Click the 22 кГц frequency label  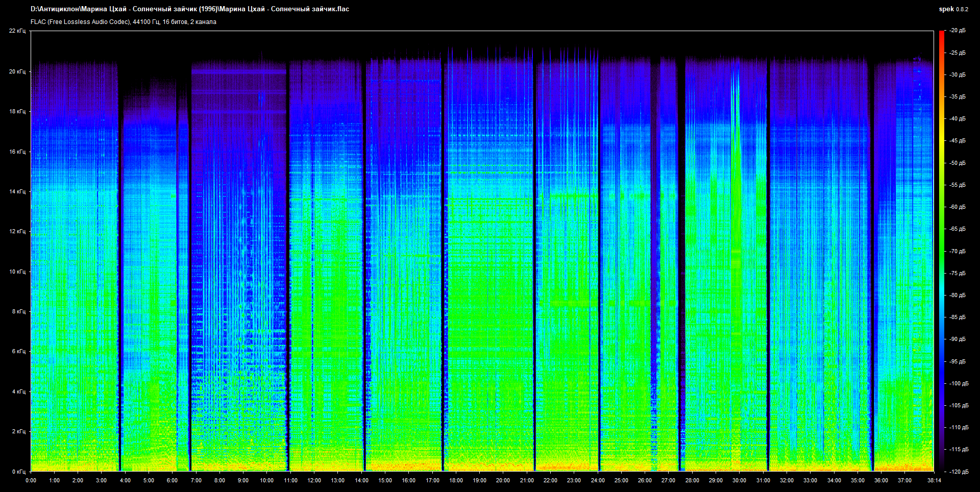coord(17,31)
